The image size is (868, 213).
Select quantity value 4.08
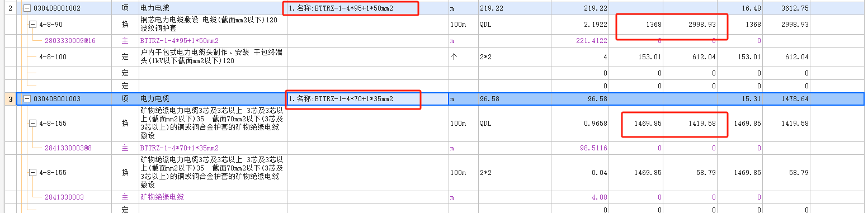tap(600, 197)
